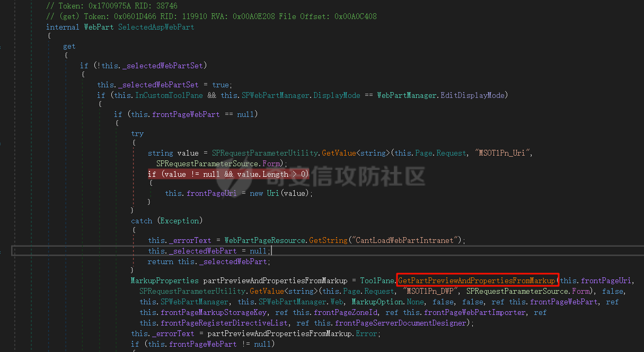Click the WebPartPageResource class name
Screen dimensions: 644x352
265,240
